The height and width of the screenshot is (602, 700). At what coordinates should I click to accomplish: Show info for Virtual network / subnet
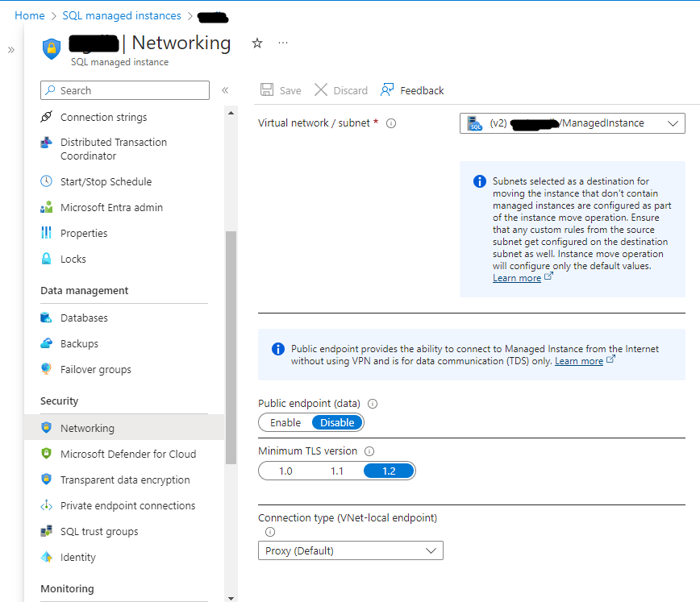click(x=391, y=123)
